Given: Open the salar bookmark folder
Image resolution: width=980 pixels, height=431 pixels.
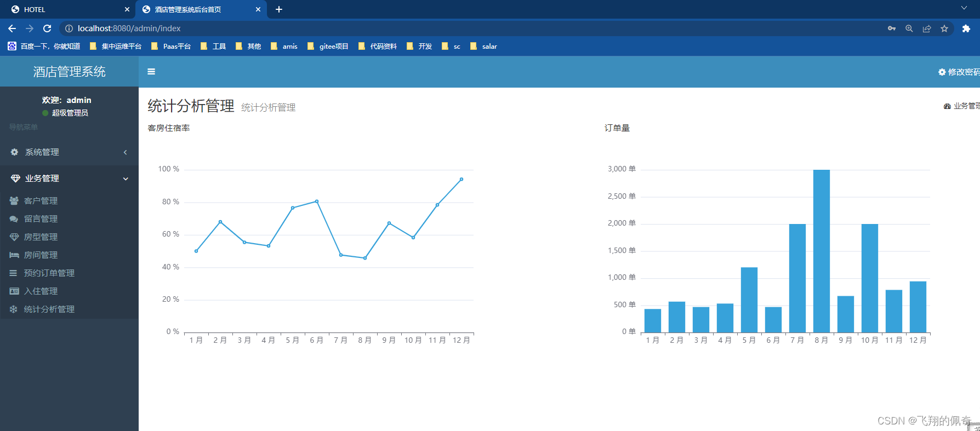Looking at the screenshot, I should [x=483, y=47].
